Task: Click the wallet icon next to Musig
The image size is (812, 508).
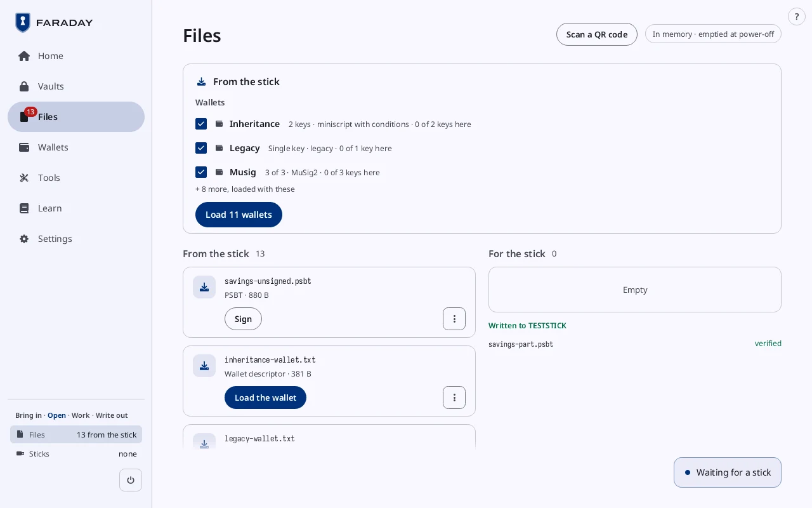Action: pos(219,172)
